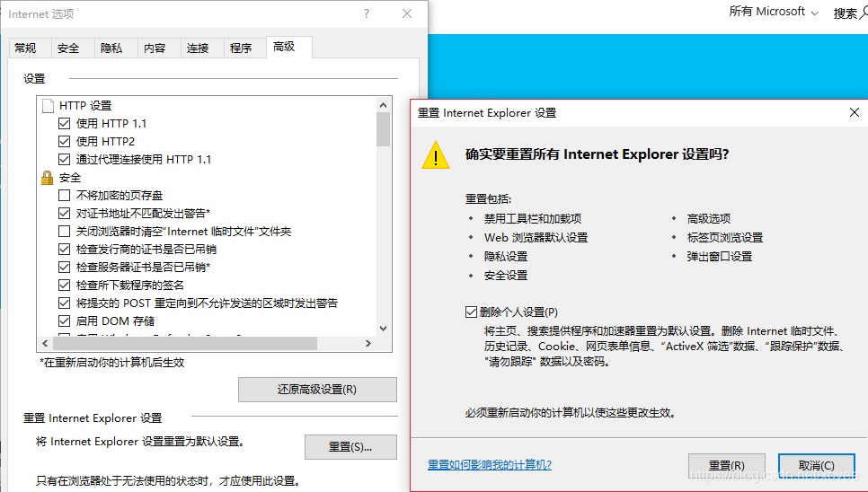The image size is (868, 492).
Task: Click 还原高级设置(R) button
Action: pos(317,390)
